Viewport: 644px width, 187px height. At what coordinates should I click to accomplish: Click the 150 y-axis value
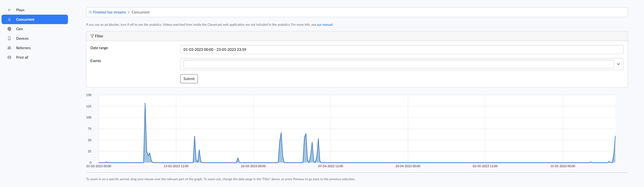89,95
